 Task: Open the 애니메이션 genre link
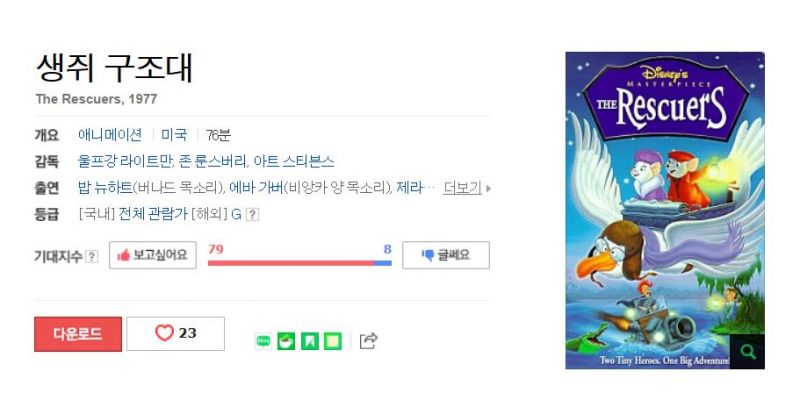(110, 135)
